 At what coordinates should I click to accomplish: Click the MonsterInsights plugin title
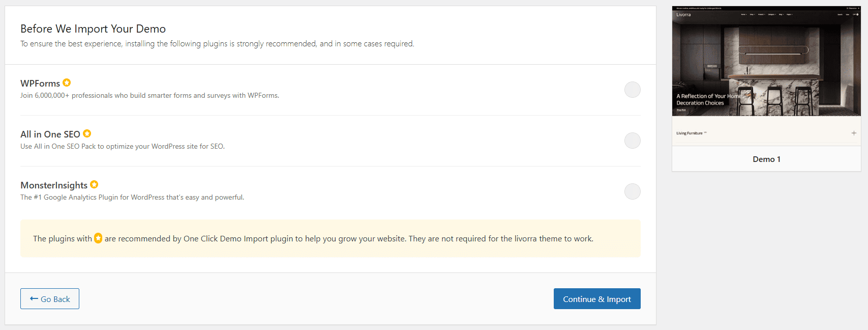54,185
